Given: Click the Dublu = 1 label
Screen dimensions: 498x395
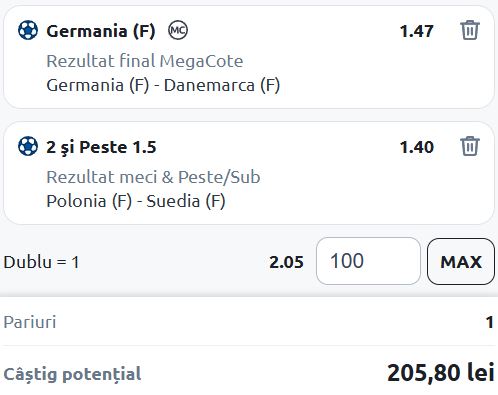Looking at the screenshot, I should 41,262.
